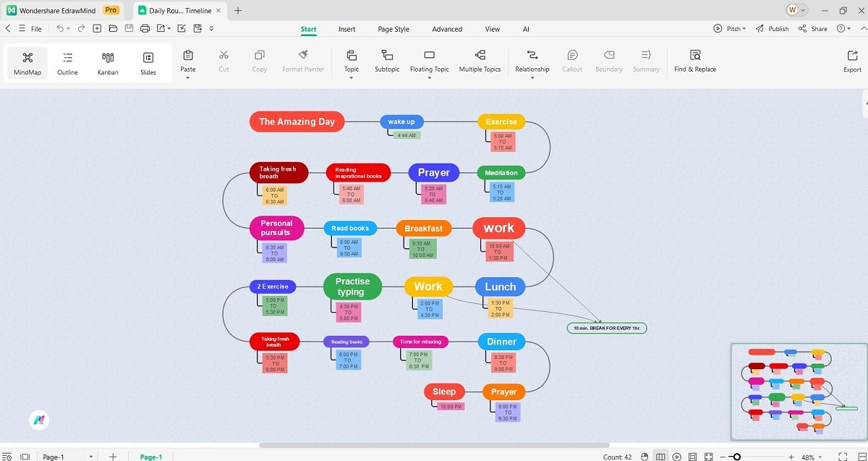
Task: Click the Callout tool
Action: (x=572, y=62)
